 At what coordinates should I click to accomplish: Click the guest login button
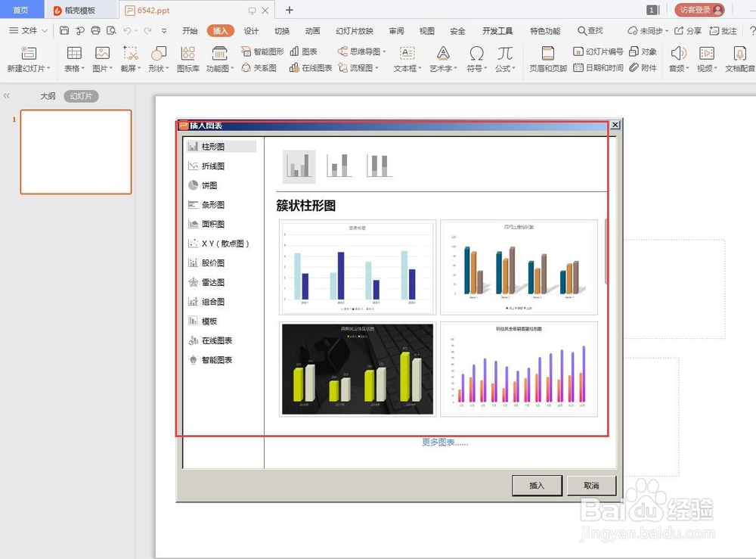point(699,10)
